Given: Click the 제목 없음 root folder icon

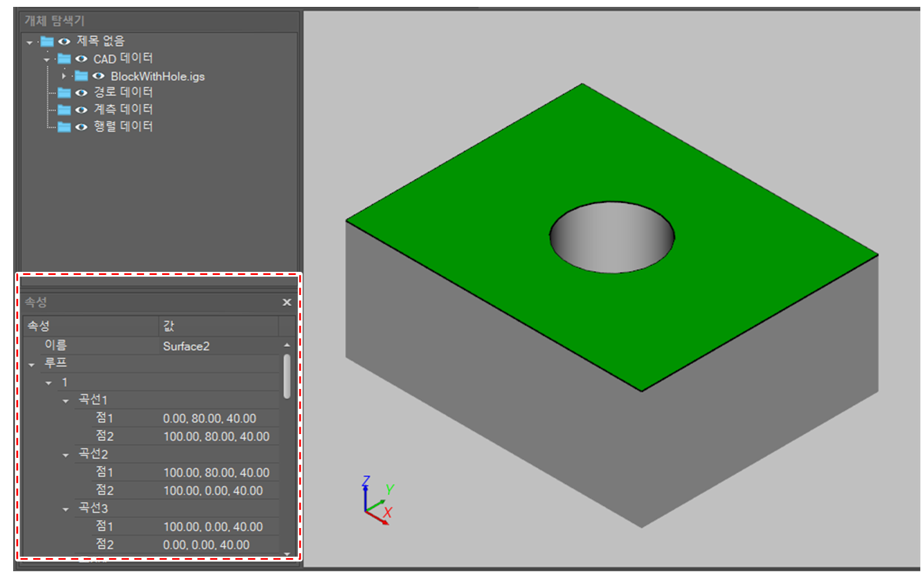Looking at the screenshot, I should (47, 41).
